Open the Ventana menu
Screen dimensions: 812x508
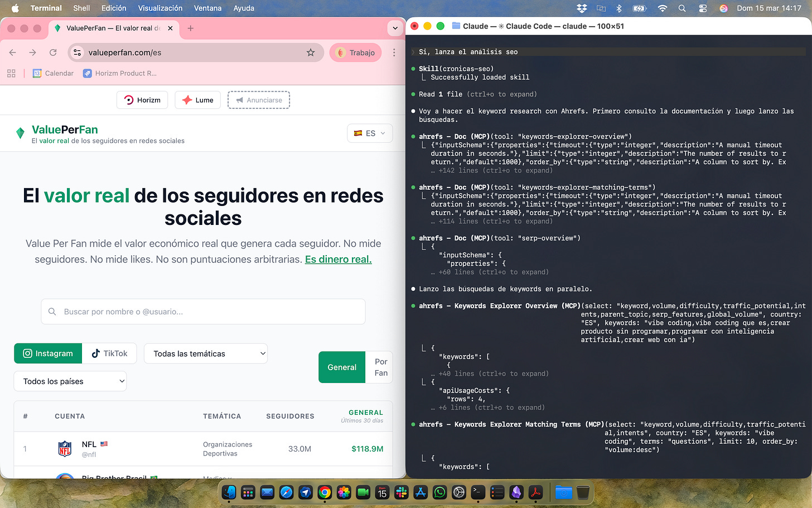pos(207,8)
